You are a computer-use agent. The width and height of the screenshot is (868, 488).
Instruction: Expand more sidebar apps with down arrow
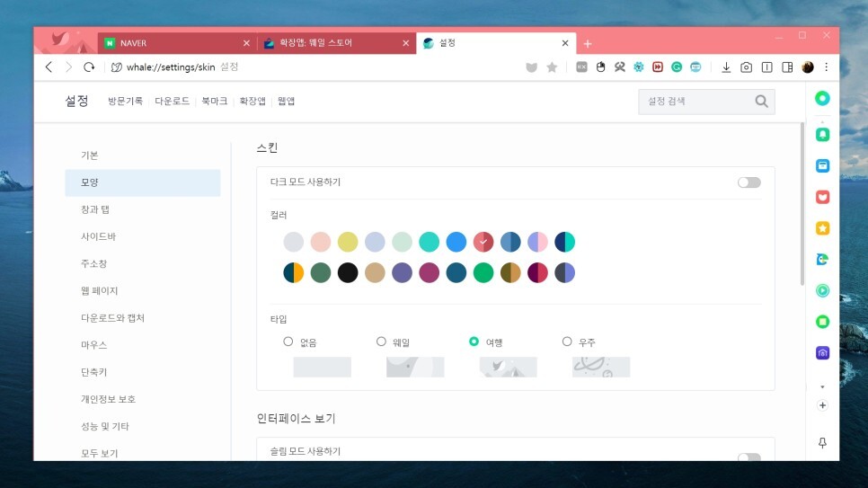pos(822,386)
